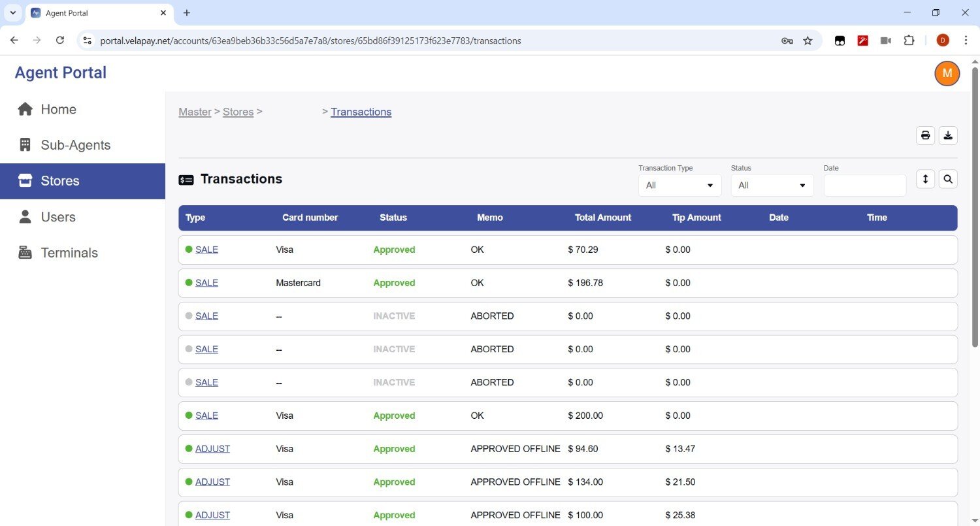Viewport: 980px width, 526px height.
Task: Reload the page with refresh icon
Action: pyautogui.click(x=60, y=41)
